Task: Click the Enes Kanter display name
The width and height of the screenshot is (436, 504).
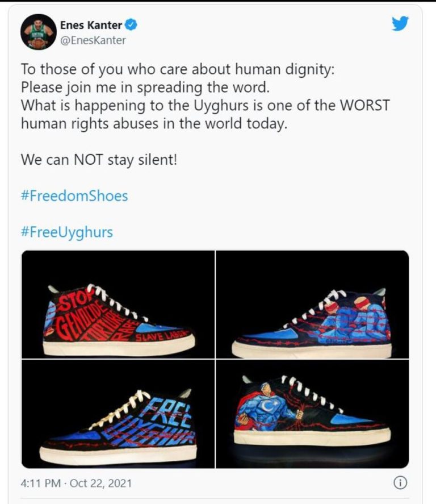Action: coord(91,25)
